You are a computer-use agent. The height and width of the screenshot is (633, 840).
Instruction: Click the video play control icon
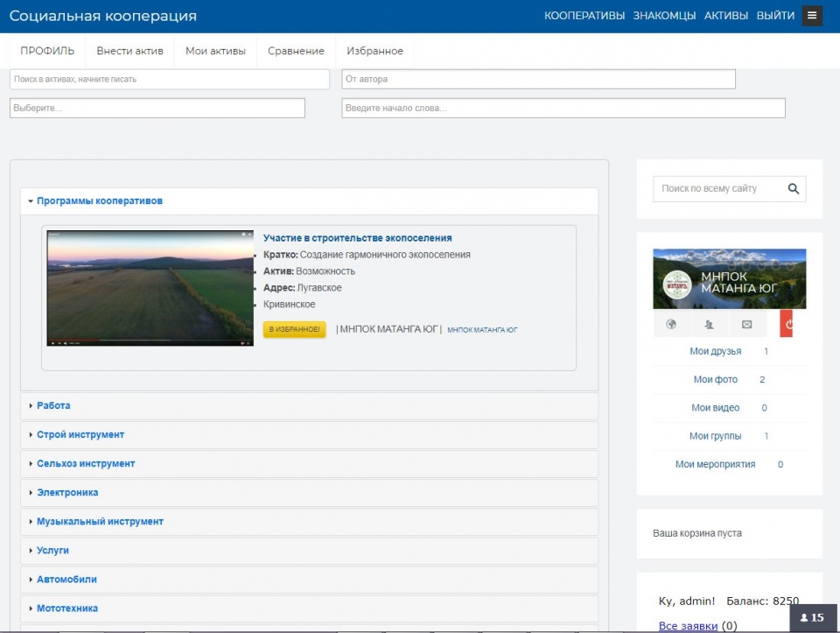(x=52, y=343)
